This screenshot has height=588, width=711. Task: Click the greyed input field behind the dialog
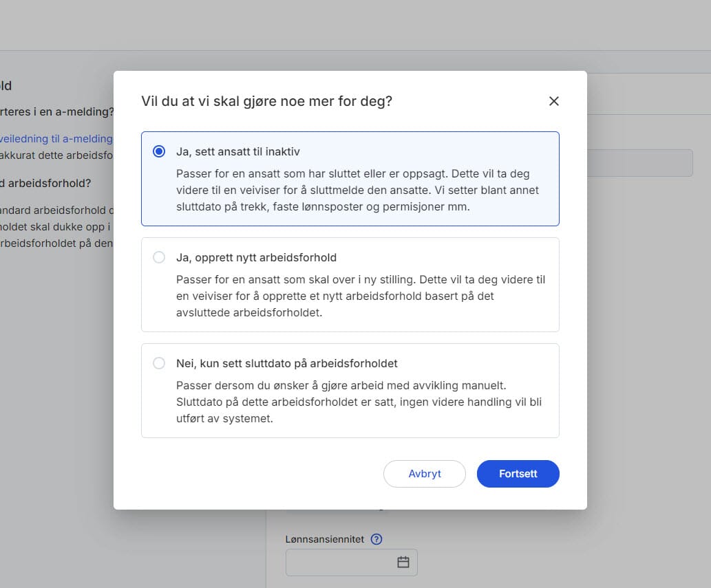coord(639,163)
